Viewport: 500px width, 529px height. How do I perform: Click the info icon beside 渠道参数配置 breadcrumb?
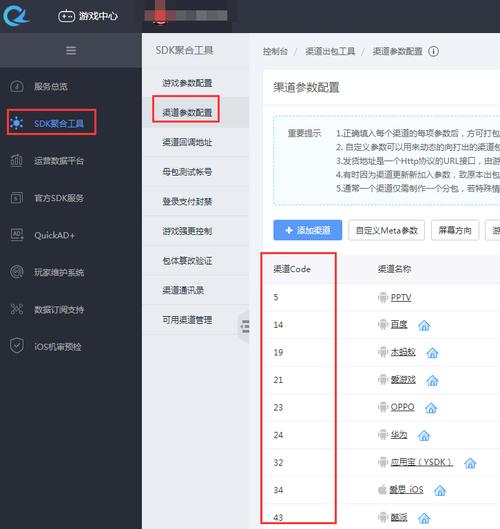click(433, 51)
